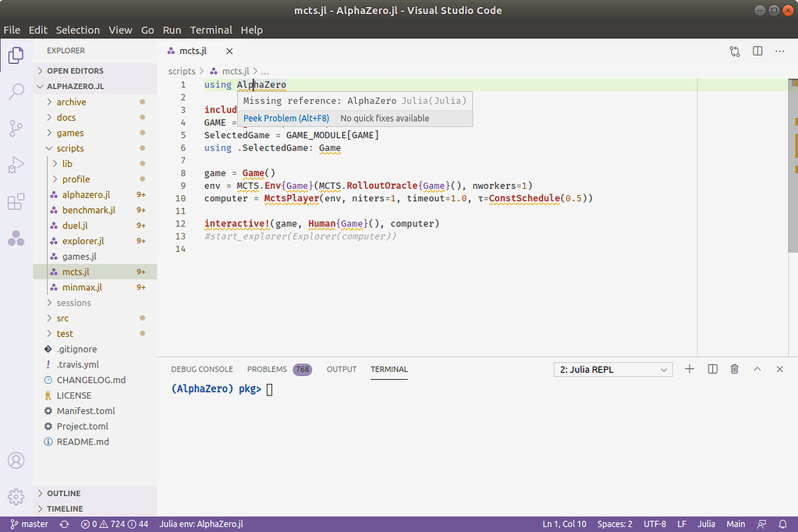Image resolution: width=798 pixels, height=532 pixels.
Task: Open the Extensions view
Action: point(16,202)
